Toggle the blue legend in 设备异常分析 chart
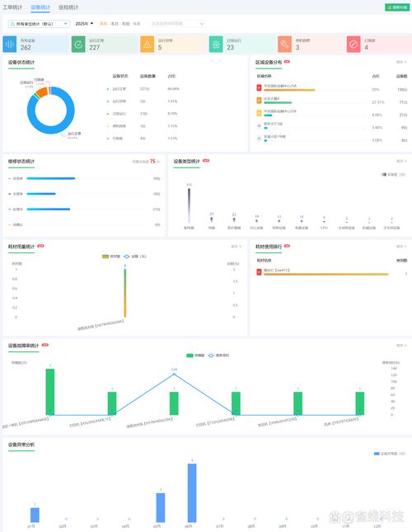412x532 pixels. click(x=389, y=454)
